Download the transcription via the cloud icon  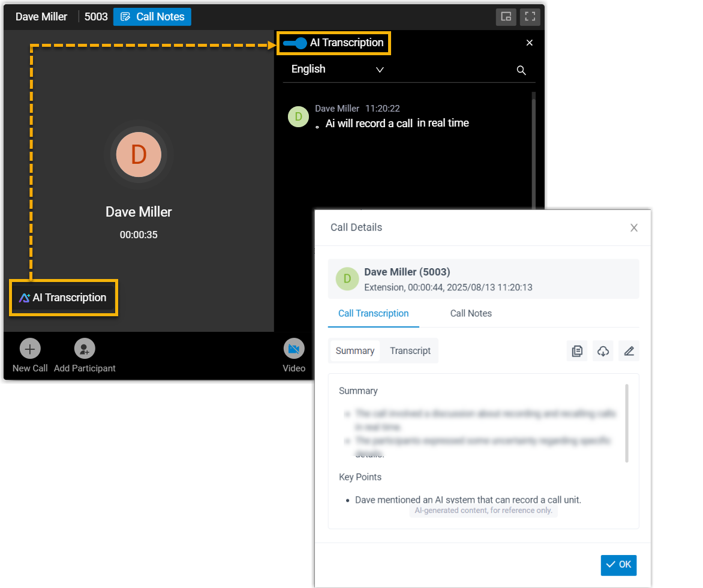coord(603,351)
